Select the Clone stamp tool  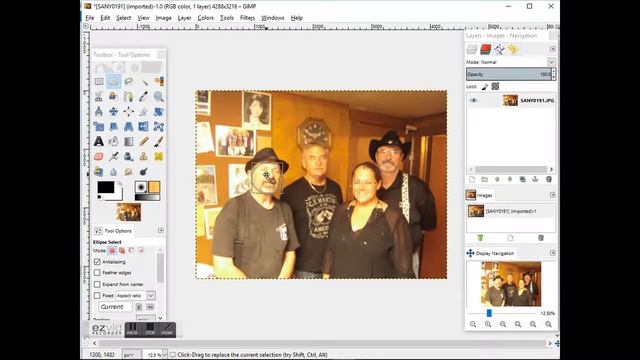click(144, 156)
